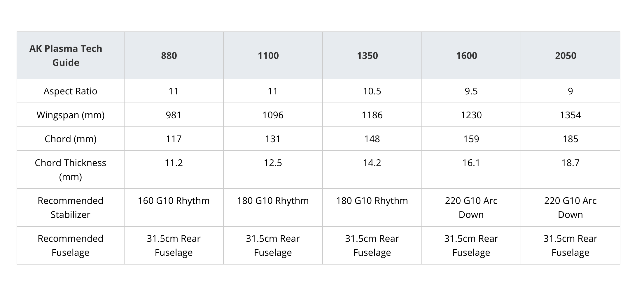Select chord thickness value 18.7
Viewport: 644px width, 289px height.
click(570, 163)
